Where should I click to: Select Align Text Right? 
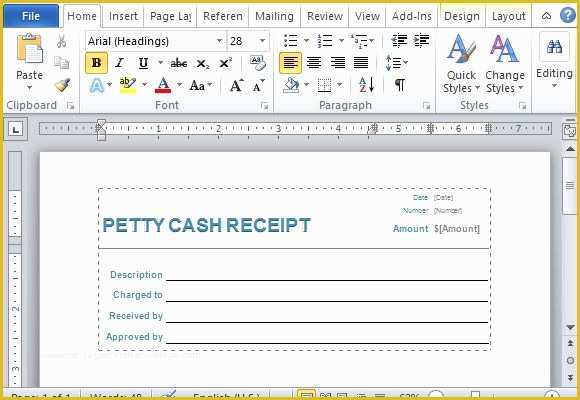coord(337,63)
